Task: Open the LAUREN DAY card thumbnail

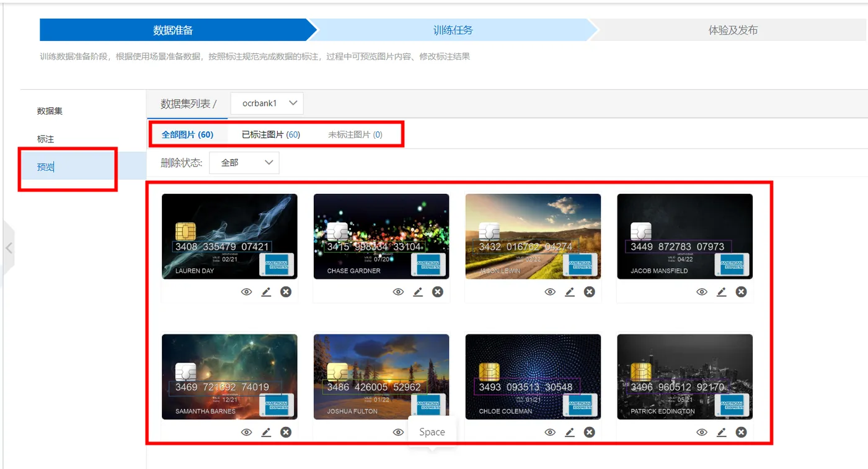Action: pyautogui.click(x=229, y=237)
